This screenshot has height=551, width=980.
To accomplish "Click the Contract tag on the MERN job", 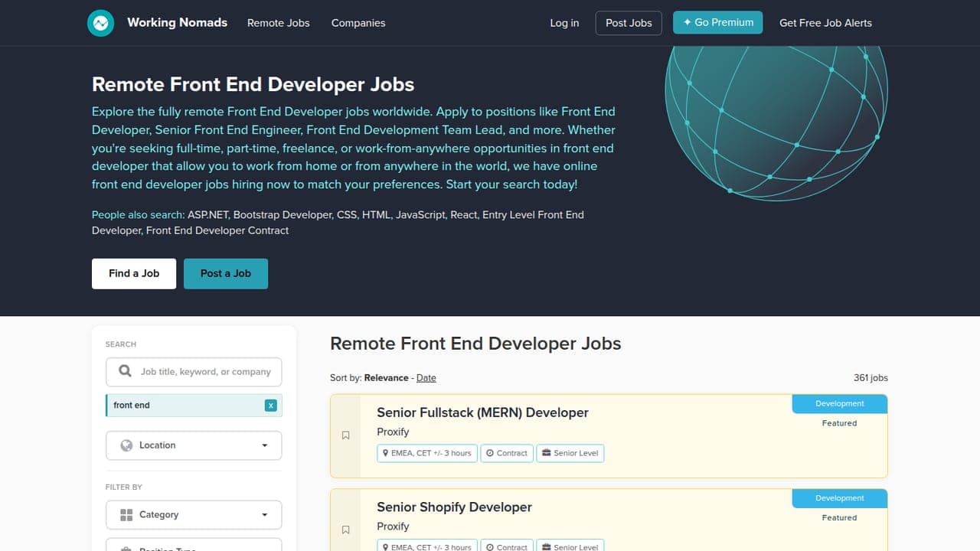I will 507,453.
